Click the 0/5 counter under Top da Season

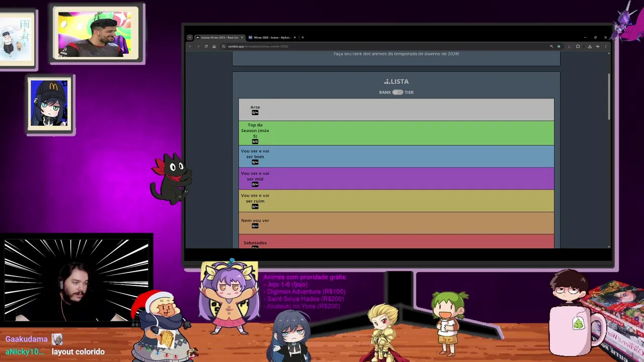255,142
